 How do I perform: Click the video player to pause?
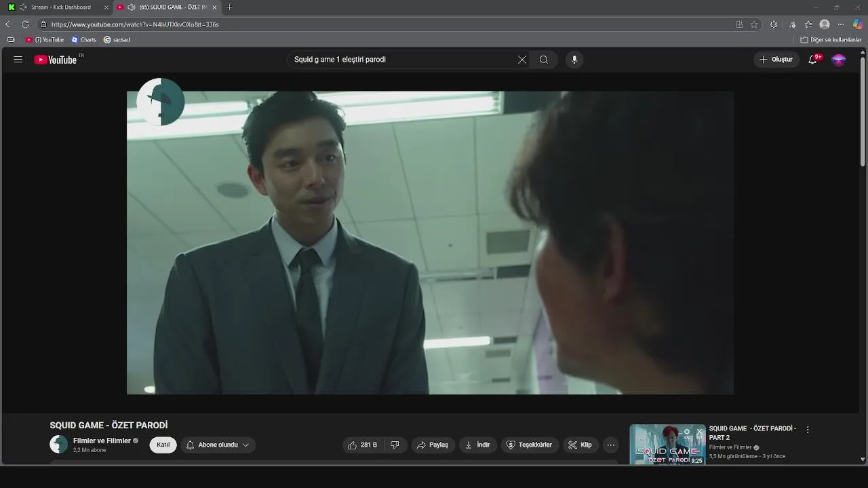pyautogui.click(x=430, y=243)
